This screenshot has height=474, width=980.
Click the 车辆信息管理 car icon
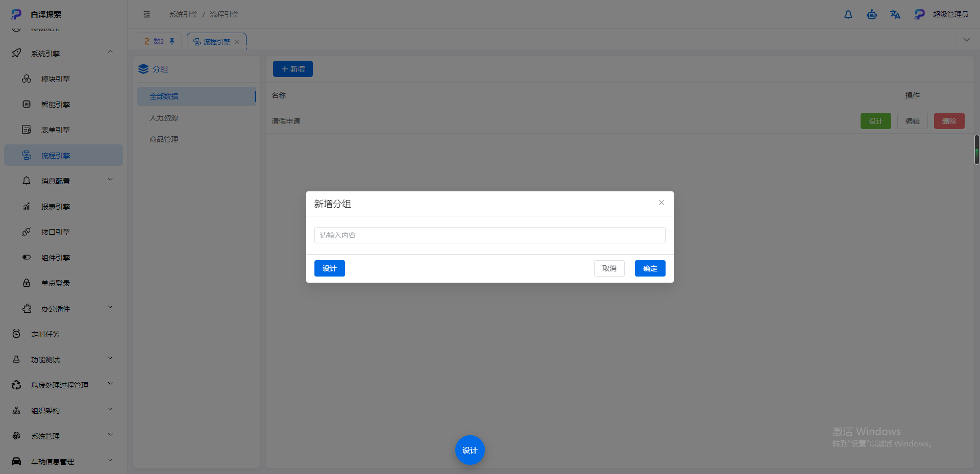(x=16, y=461)
